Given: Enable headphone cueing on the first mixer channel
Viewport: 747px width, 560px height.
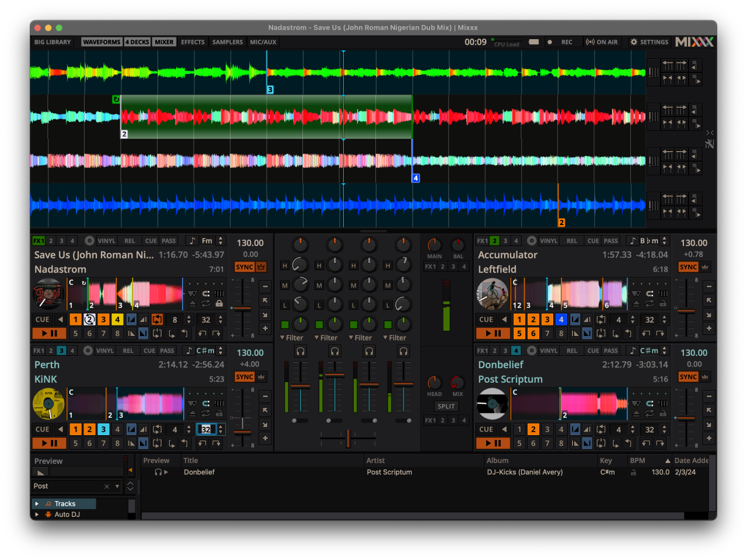Looking at the screenshot, I should click(299, 351).
